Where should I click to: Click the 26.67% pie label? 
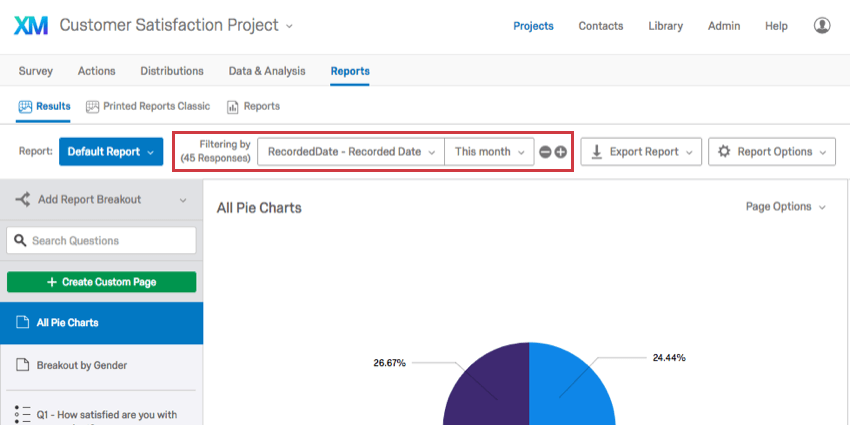[389, 363]
